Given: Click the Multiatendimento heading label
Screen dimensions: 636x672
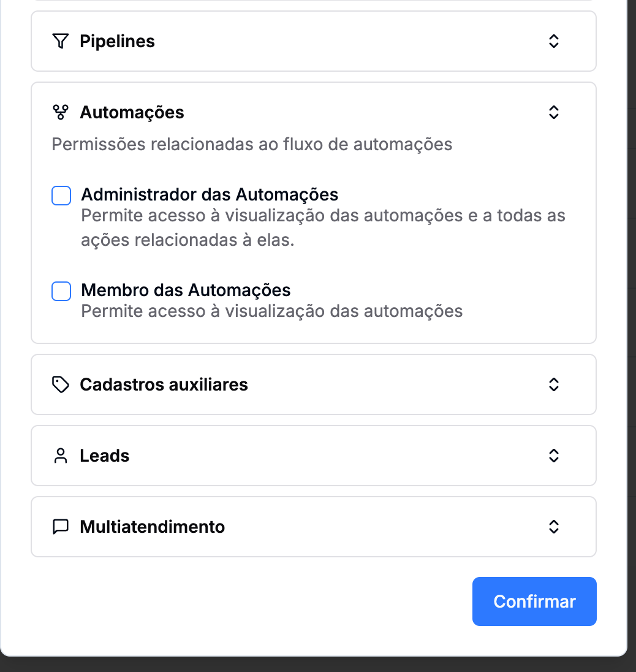Looking at the screenshot, I should (152, 527).
